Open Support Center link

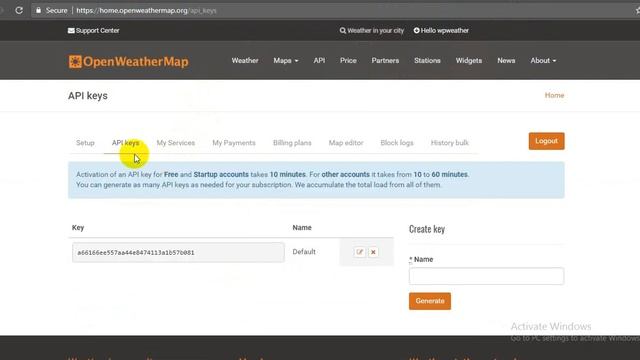coord(93,31)
